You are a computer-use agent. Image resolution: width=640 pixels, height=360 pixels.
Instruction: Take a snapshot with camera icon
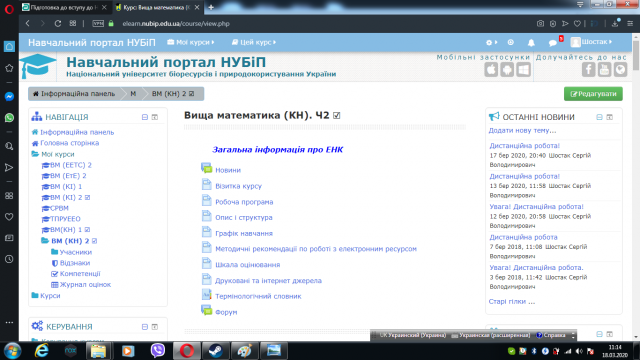(540, 24)
